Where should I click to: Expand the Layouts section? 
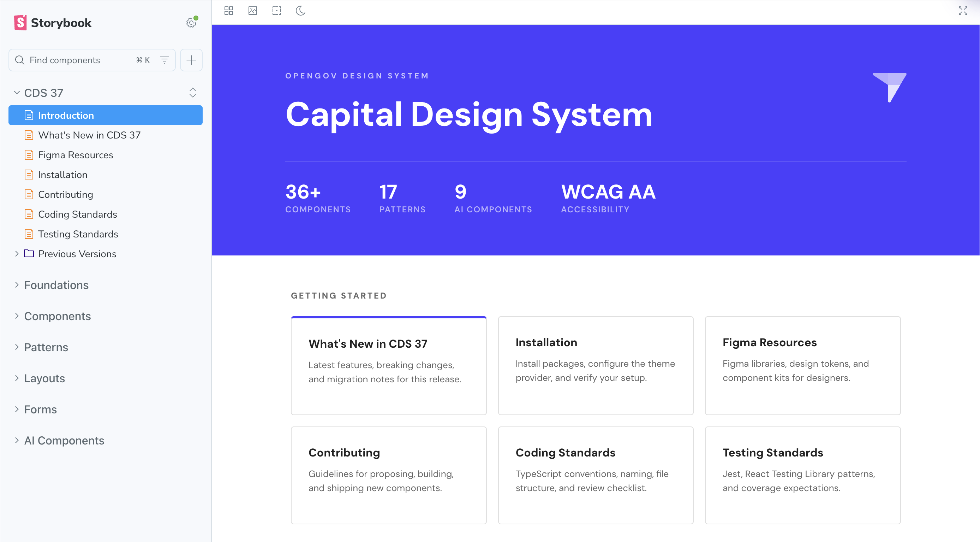coord(44,378)
